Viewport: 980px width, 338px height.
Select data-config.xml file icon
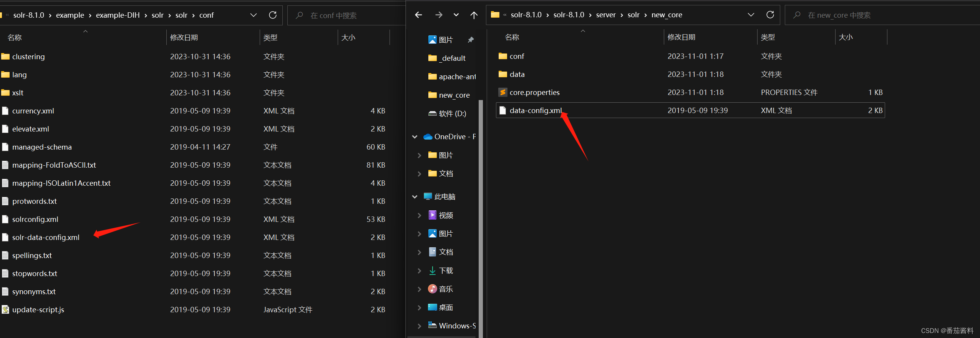click(x=502, y=110)
